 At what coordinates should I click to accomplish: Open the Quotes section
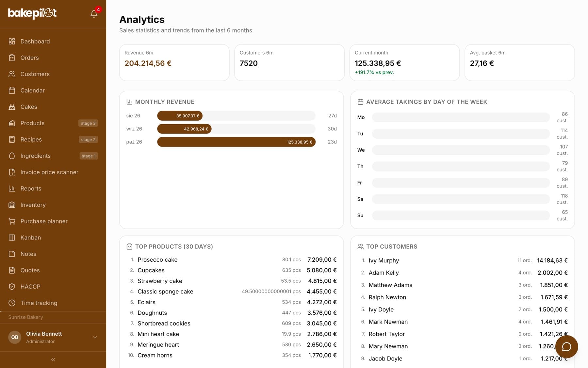click(53, 270)
